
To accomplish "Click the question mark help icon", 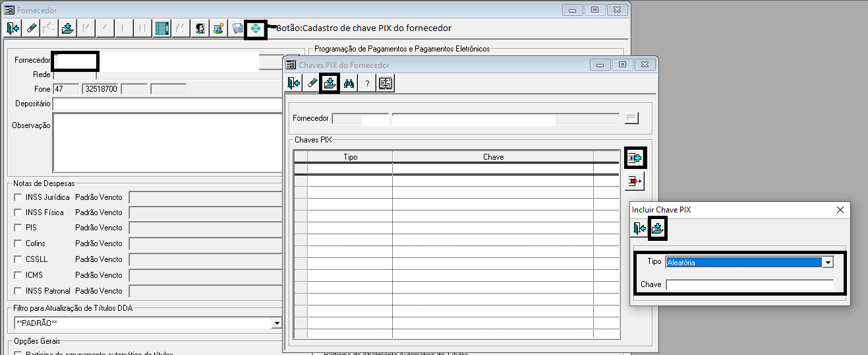I will (x=367, y=83).
